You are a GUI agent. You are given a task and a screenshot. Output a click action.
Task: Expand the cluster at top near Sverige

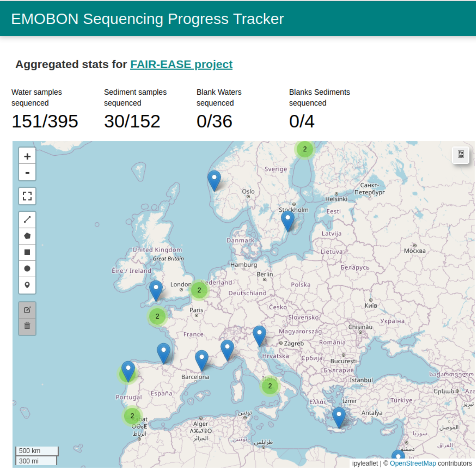coord(305,149)
